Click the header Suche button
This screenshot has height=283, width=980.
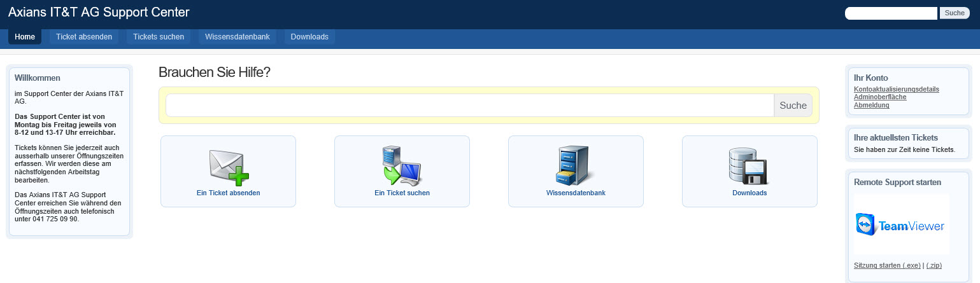[x=955, y=13]
